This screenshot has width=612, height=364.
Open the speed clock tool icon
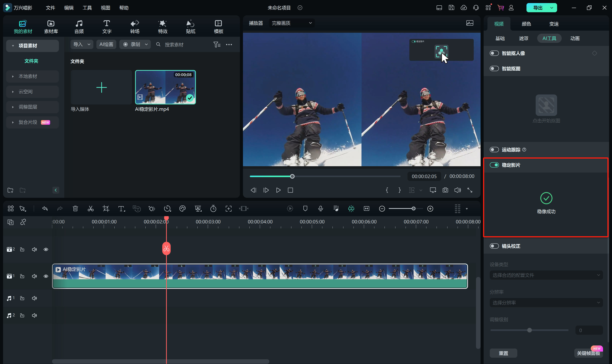(167, 209)
